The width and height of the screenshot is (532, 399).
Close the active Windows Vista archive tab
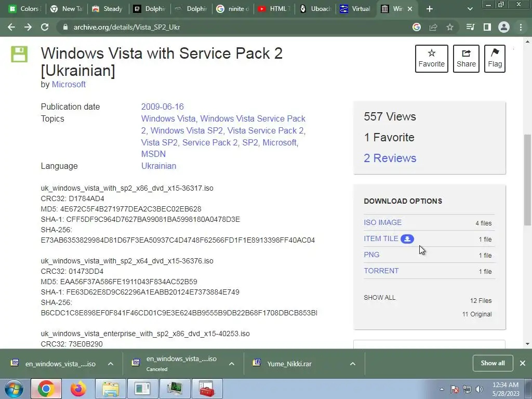[x=410, y=9]
